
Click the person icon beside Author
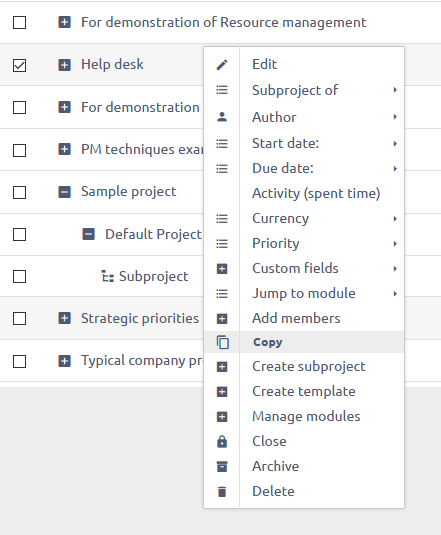click(x=222, y=117)
